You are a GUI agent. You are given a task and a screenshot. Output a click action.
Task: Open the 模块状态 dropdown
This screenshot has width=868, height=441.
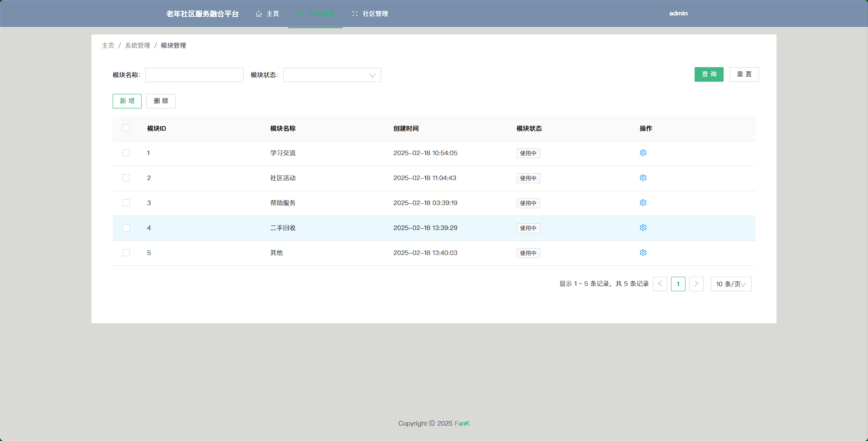click(x=332, y=75)
